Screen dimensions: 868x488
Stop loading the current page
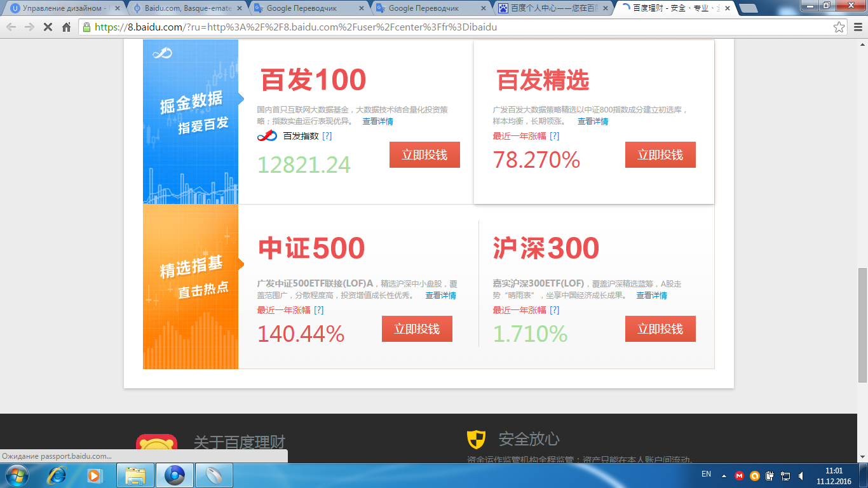click(48, 27)
